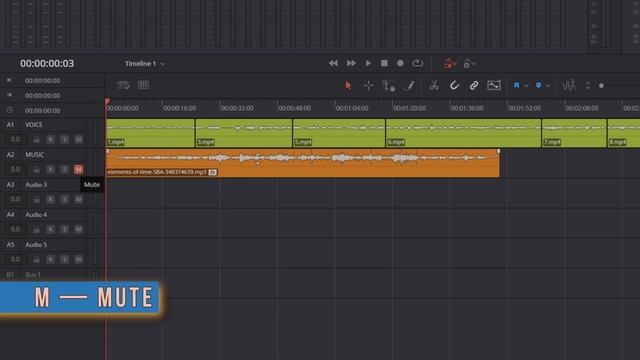Image resolution: width=640 pixels, height=360 pixels.
Task: Lock the Audio 3 track
Action: (x=36, y=200)
